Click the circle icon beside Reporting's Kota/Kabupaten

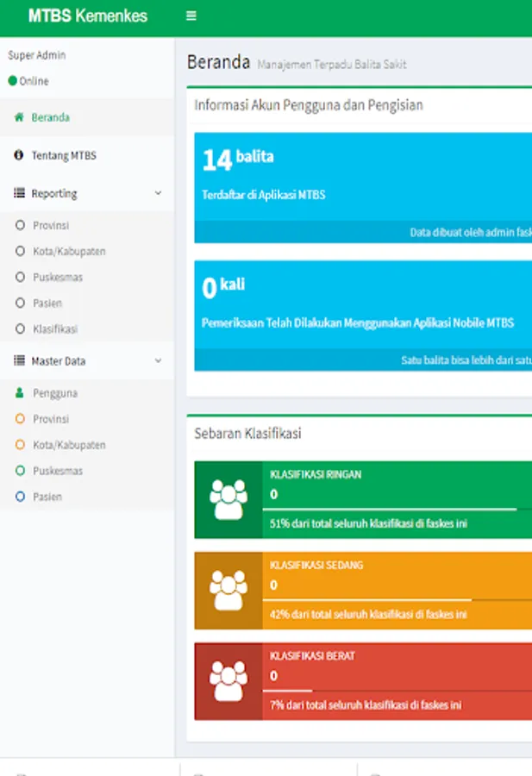click(x=20, y=251)
